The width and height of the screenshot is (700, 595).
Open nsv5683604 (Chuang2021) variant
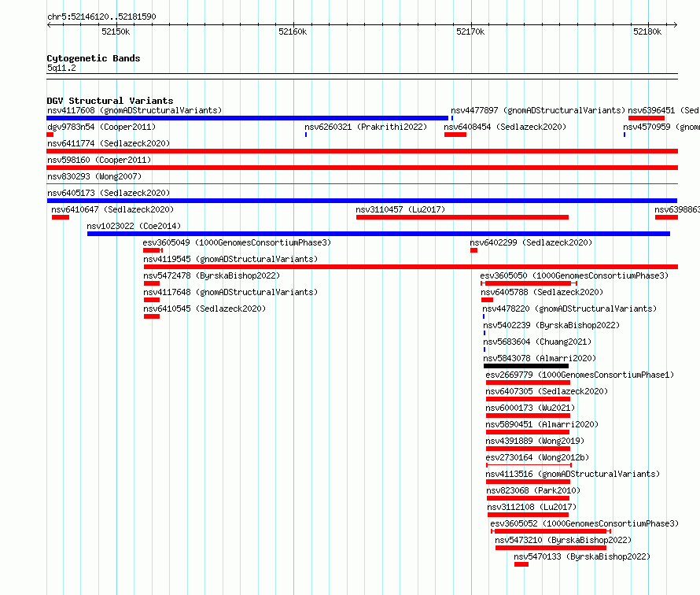click(x=537, y=342)
